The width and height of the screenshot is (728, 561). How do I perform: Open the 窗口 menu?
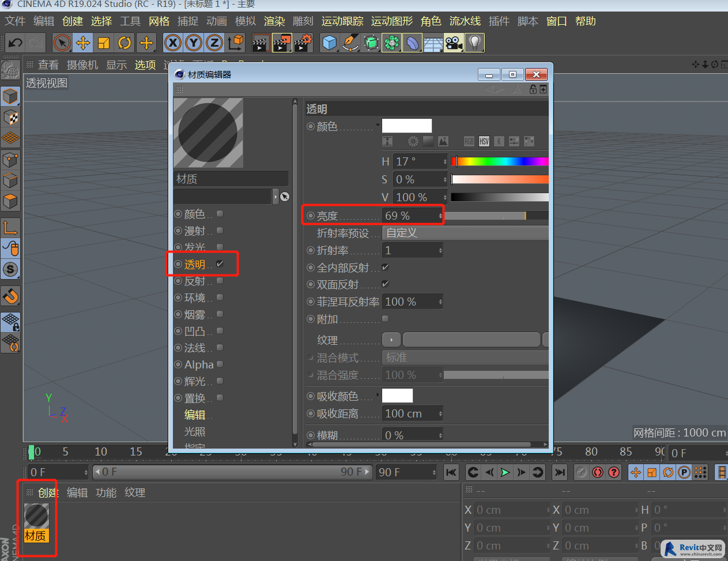pos(557,21)
